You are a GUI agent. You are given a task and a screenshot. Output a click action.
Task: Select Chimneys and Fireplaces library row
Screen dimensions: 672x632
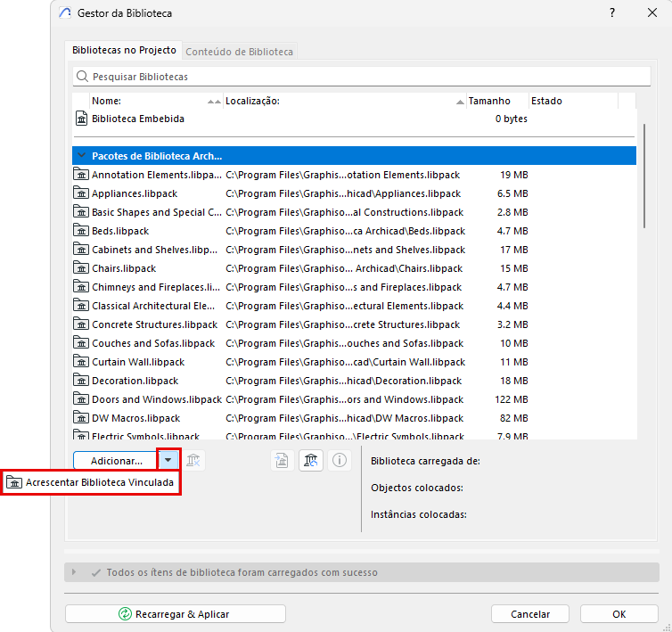click(x=354, y=287)
